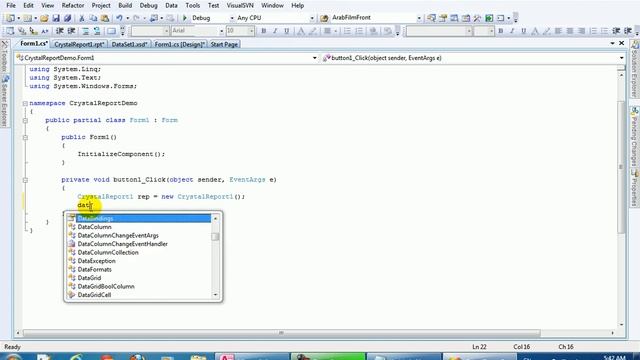
Task: Click the Italic icon beside Arial font
Action: click(275, 31)
